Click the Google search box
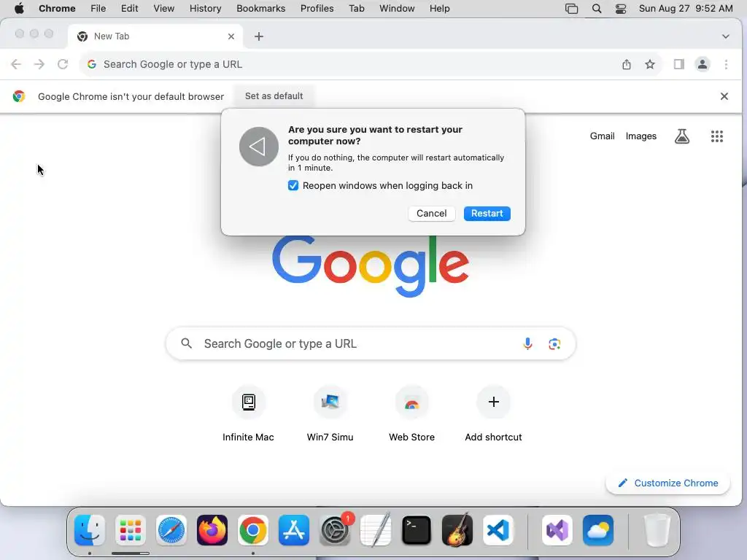Image resolution: width=747 pixels, height=560 pixels. 371,343
